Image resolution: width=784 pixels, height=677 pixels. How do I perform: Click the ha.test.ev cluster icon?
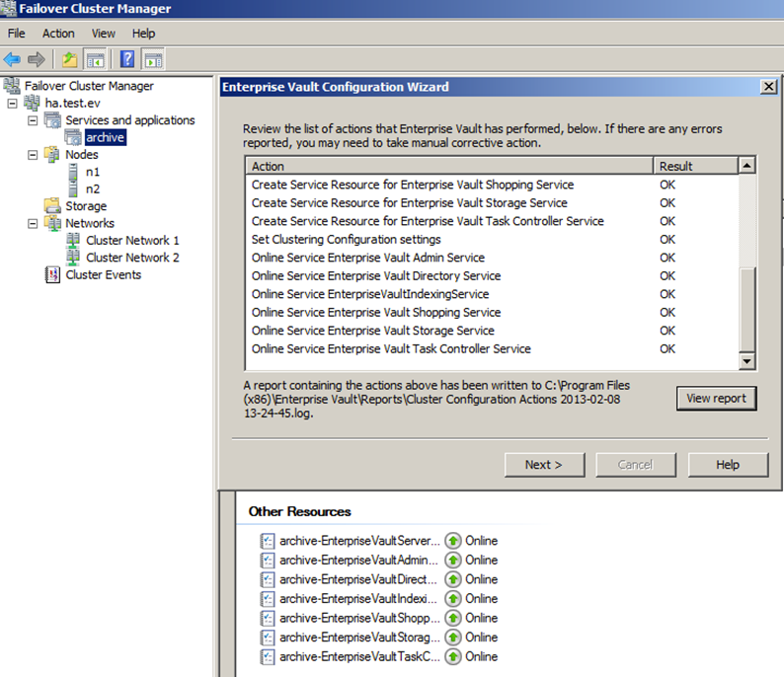pyautogui.click(x=32, y=103)
